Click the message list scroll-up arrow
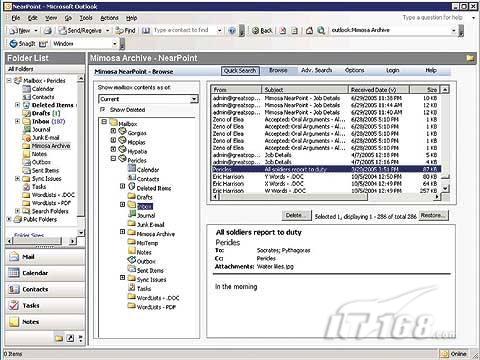 click(445, 89)
